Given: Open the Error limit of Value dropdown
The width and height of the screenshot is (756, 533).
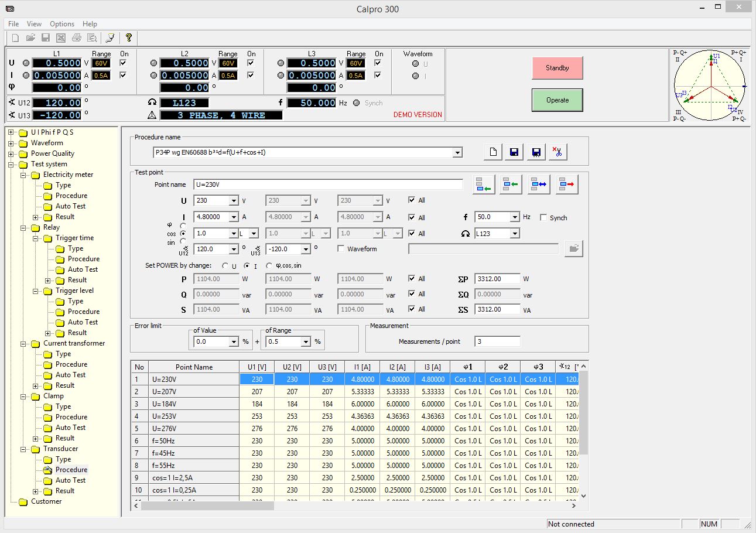Looking at the screenshot, I should click(234, 341).
